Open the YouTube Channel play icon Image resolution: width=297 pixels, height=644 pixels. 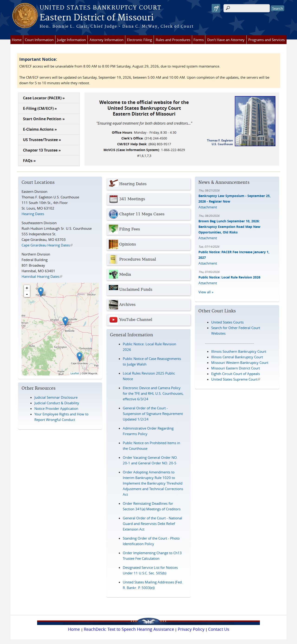[x=113, y=320]
